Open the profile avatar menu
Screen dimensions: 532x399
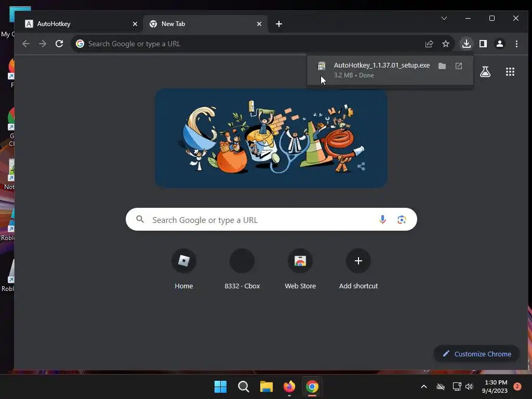click(499, 44)
